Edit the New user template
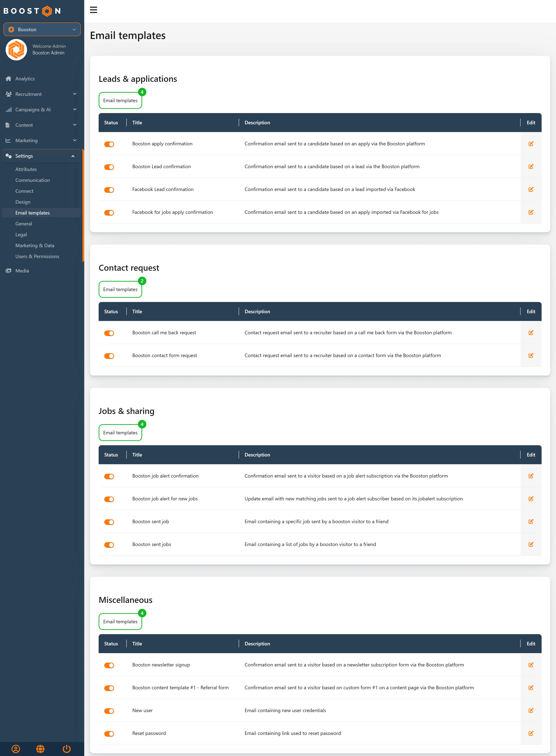This screenshot has width=556, height=756. click(x=531, y=711)
